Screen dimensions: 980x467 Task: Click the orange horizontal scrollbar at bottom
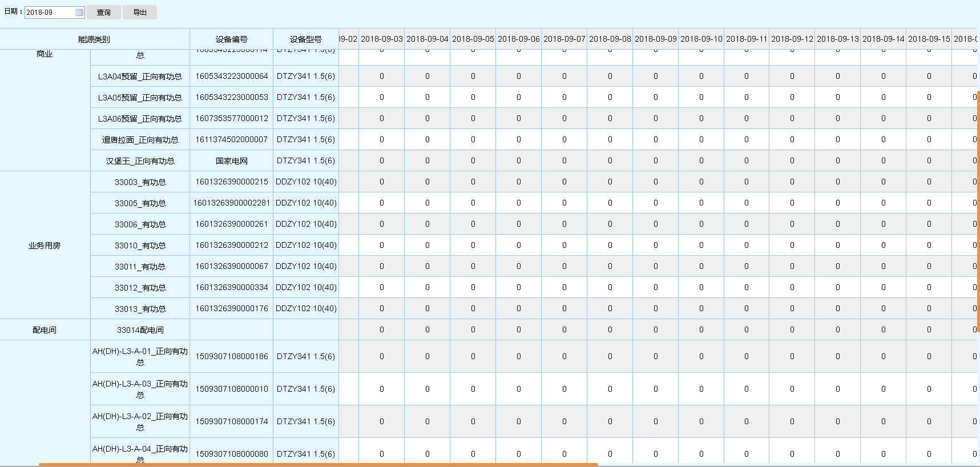point(318,465)
